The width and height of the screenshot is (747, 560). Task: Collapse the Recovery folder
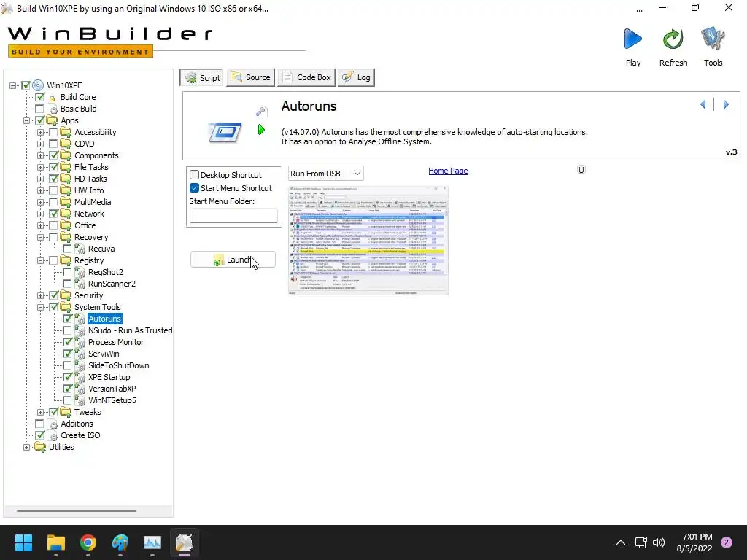click(40, 237)
